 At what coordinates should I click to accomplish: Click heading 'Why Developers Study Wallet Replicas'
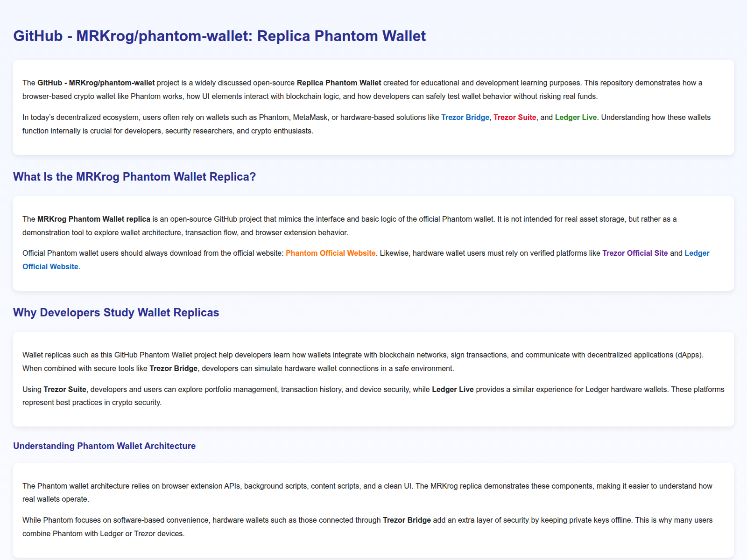[116, 313]
